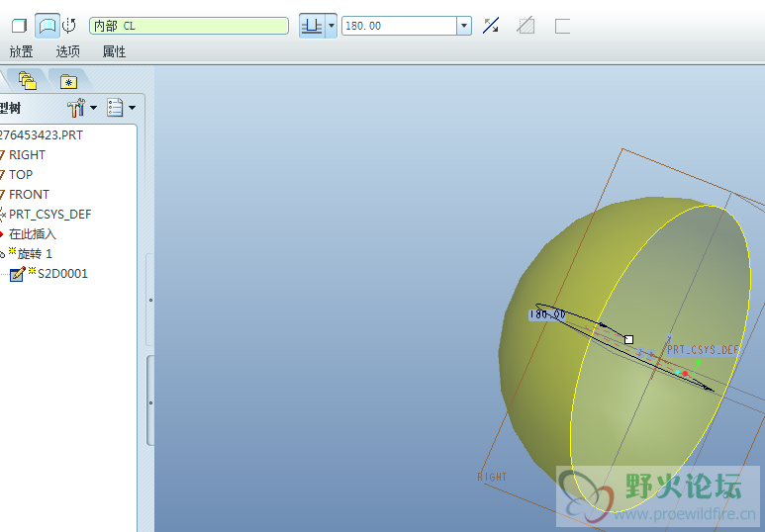Viewport: 765px width, 532px height.
Task: Select 276453423.PRT in the model tree
Action: coord(41,135)
